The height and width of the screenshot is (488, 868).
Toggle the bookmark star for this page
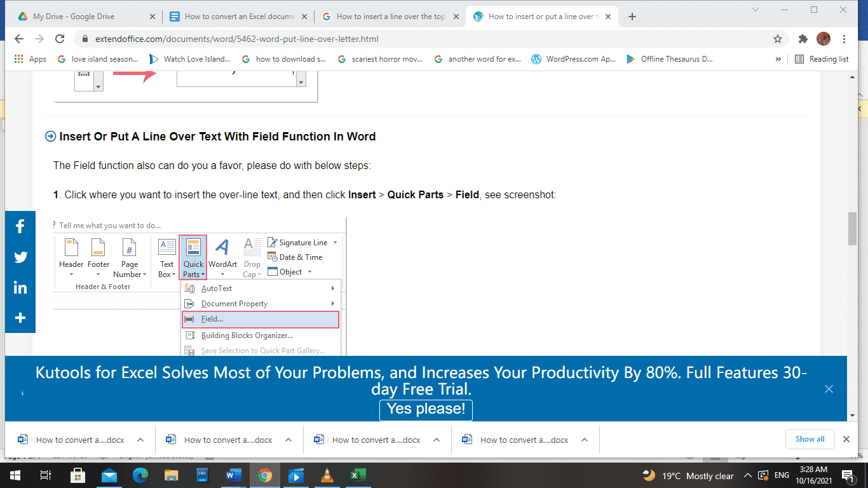pyautogui.click(x=777, y=39)
